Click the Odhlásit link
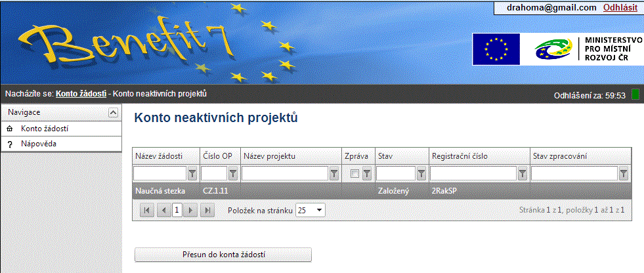Image resolution: width=644 pixels, height=273 pixels. tap(620, 7)
